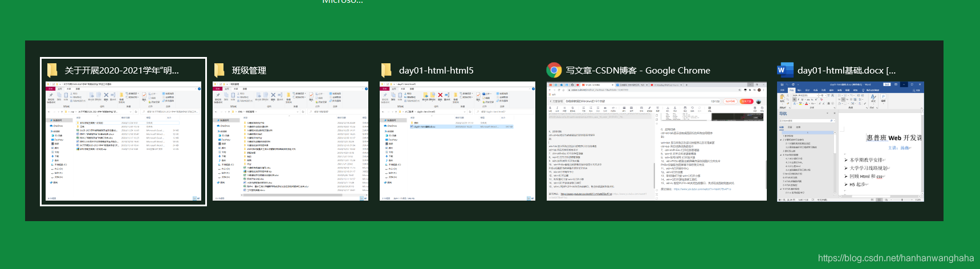The image size is (980, 269).
Task: Click the folder icon beside 关于开展2020-2021学年
Action: pyautogui.click(x=52, y=70)
